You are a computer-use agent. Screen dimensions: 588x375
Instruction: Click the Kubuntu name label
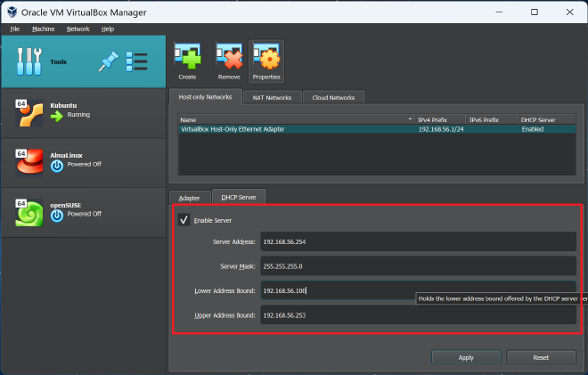click(63, 105)
